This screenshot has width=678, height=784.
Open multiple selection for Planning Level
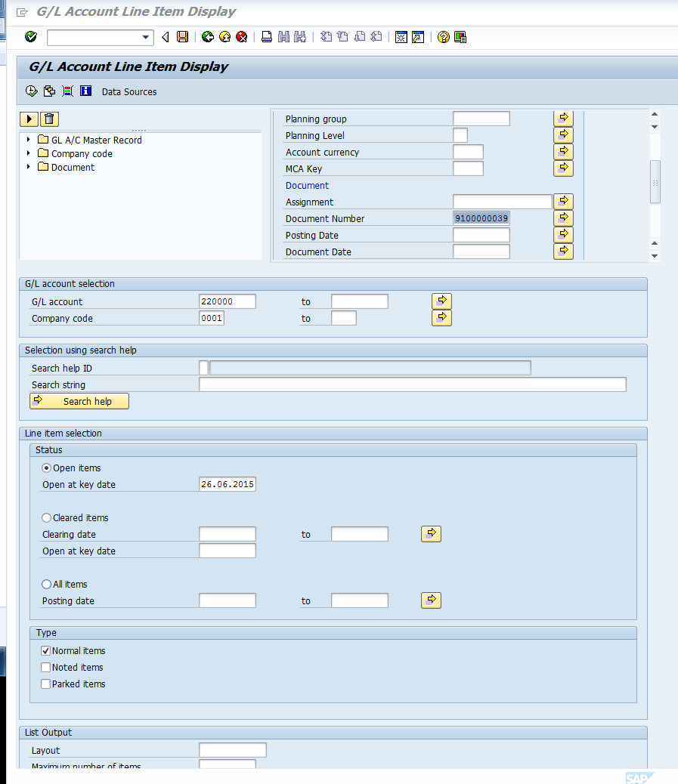click(x=563, y=135)
